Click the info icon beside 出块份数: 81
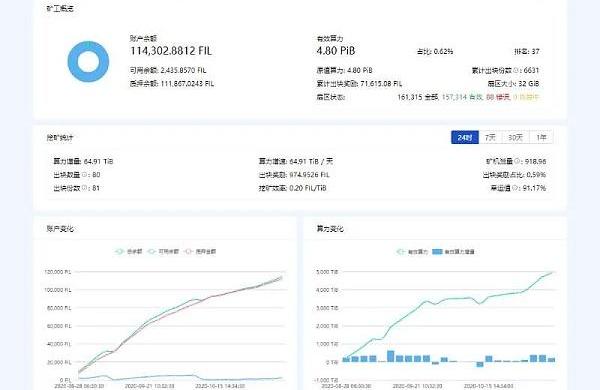600x390 pixels. pyautogui.click(x=85, y=188)
